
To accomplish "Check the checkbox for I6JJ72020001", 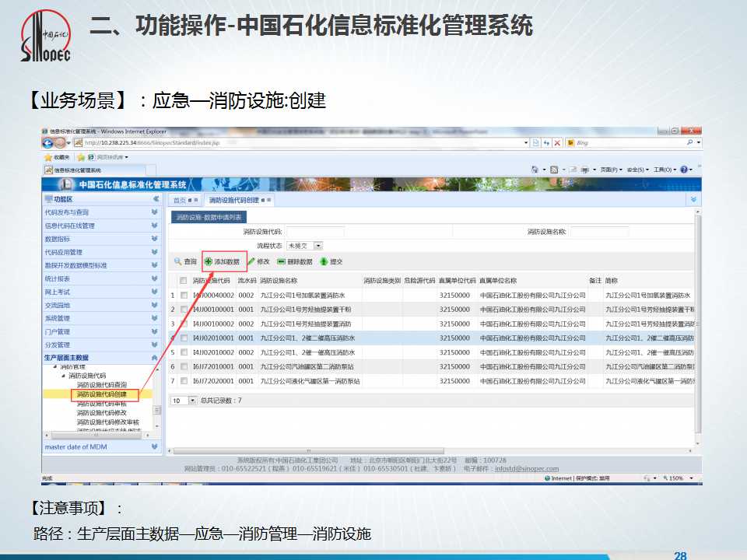I will 184,381.
